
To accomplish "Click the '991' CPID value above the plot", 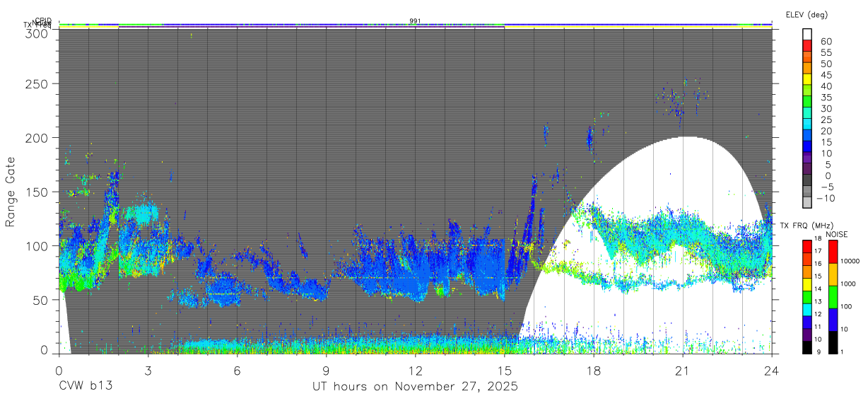I will coord(415,21).
